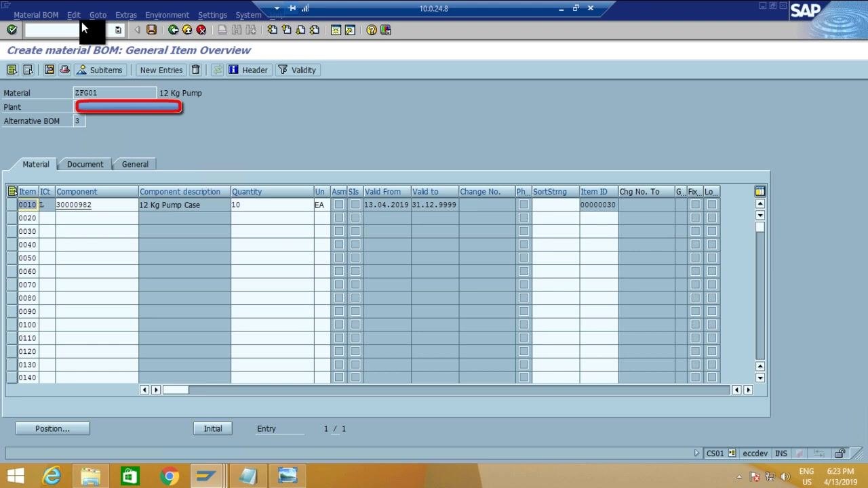
Task: Expand the status bar arrow left of CS01
Action: [696, 453]
